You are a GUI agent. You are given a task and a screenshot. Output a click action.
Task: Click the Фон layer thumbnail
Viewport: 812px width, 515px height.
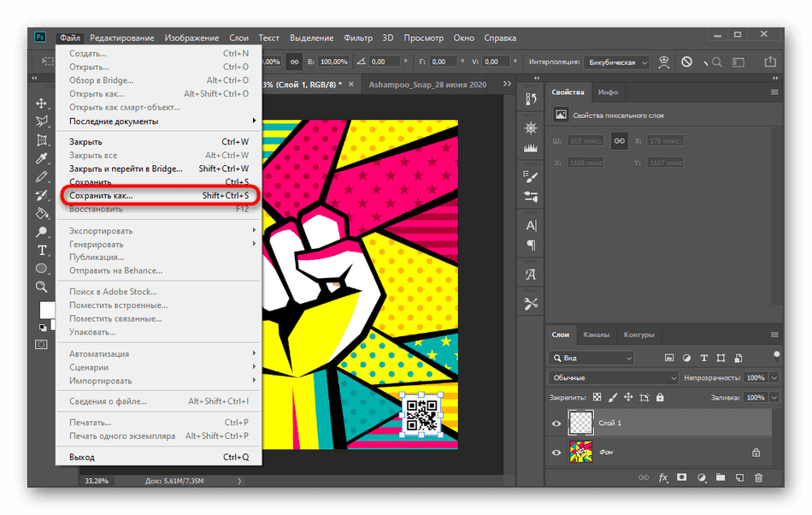(x=580, y=452)
